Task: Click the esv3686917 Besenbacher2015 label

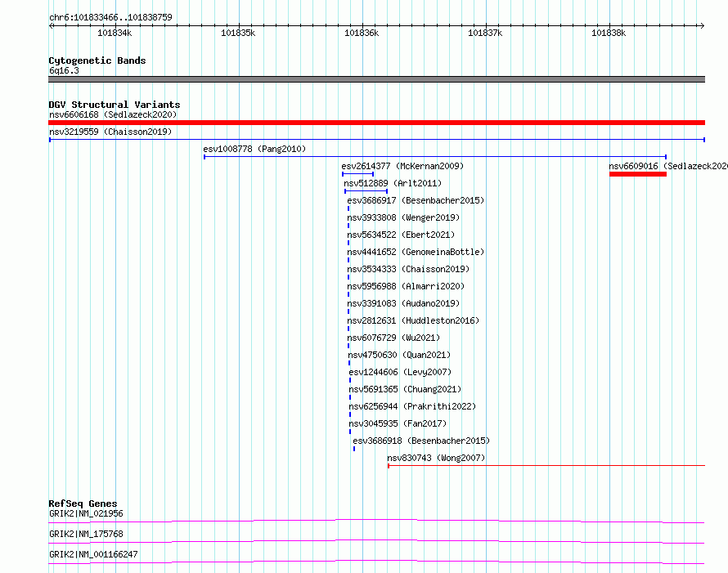Action: click(x=416, y=200)
